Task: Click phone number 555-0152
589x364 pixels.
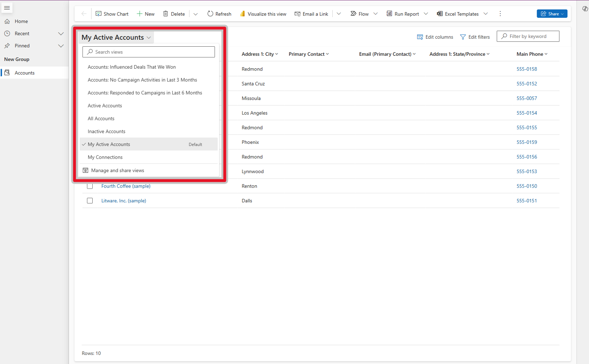Action: [527, 84]
